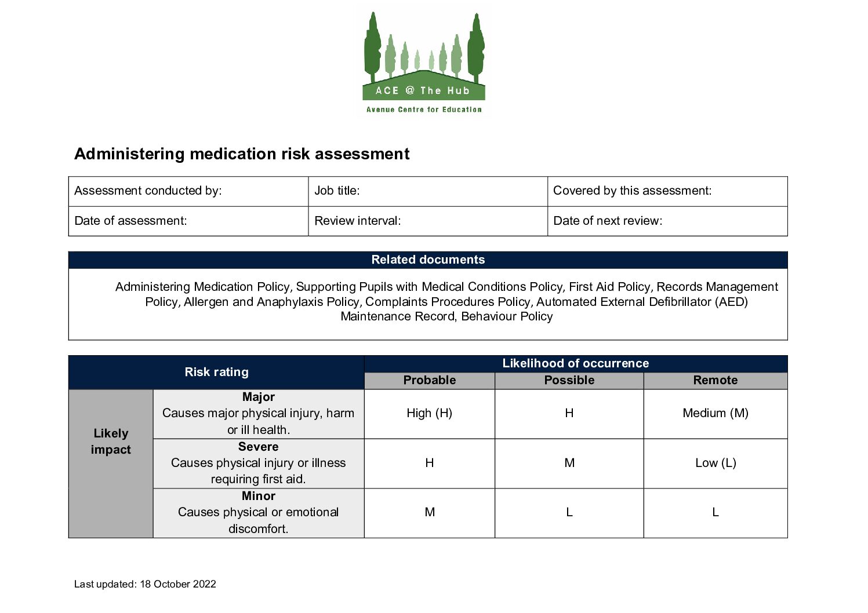The height and width of the screenshot is (613, 868).
Task: Click the 'Covered by this assessment:' cell
Action: (667, 191)
